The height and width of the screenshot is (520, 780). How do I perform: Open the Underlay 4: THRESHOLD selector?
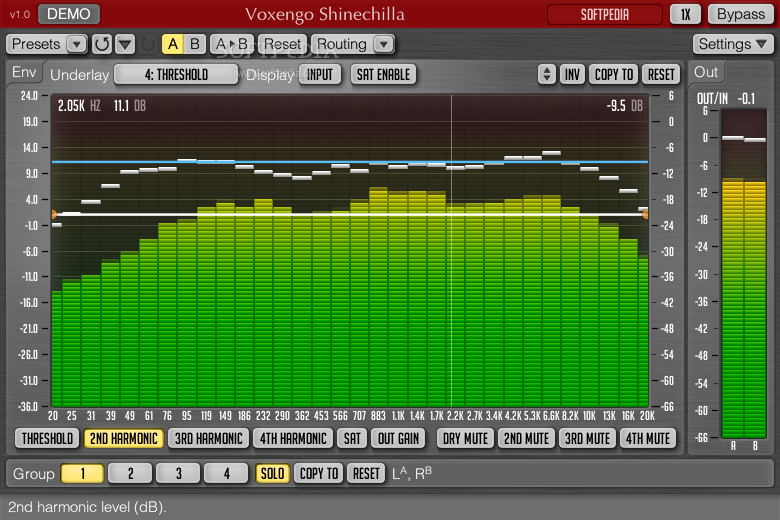pyautogui.click(x=176, y=75)
